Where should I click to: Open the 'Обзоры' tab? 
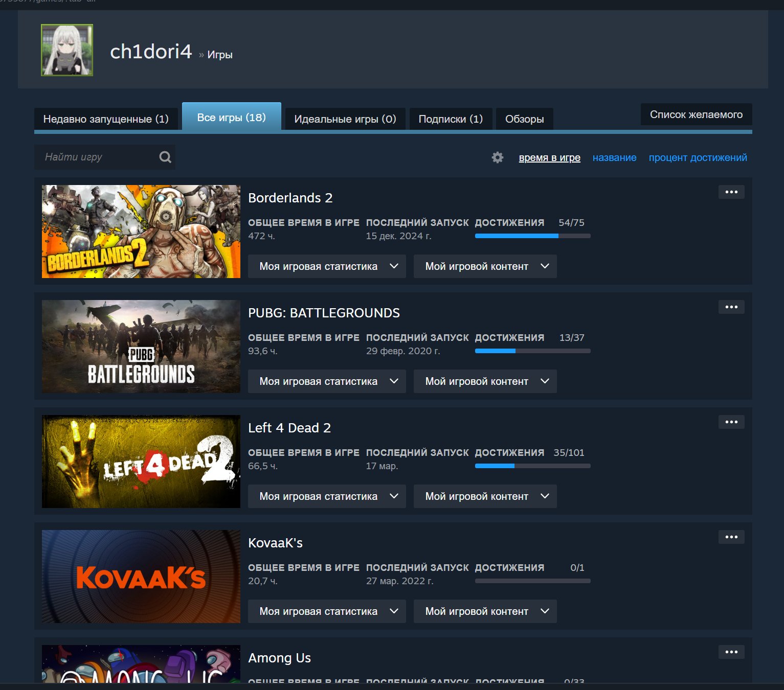pyautogui.click(x=524, y=119)
